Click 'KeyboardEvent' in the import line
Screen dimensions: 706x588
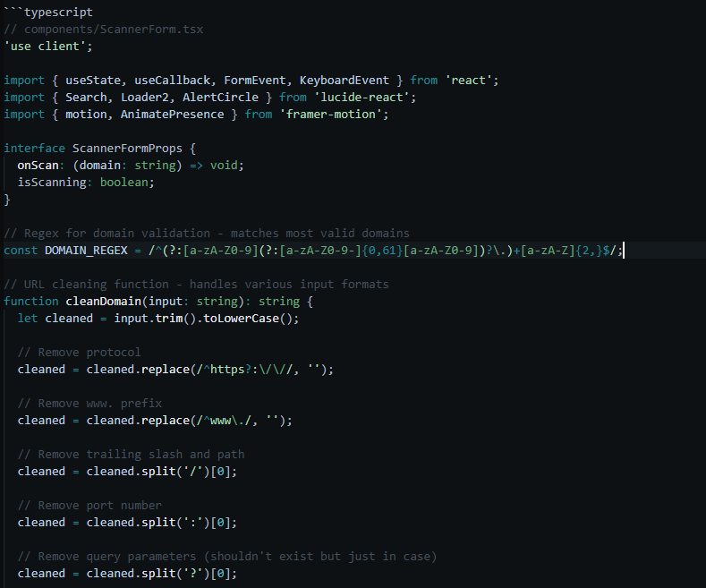click(344, 81)
